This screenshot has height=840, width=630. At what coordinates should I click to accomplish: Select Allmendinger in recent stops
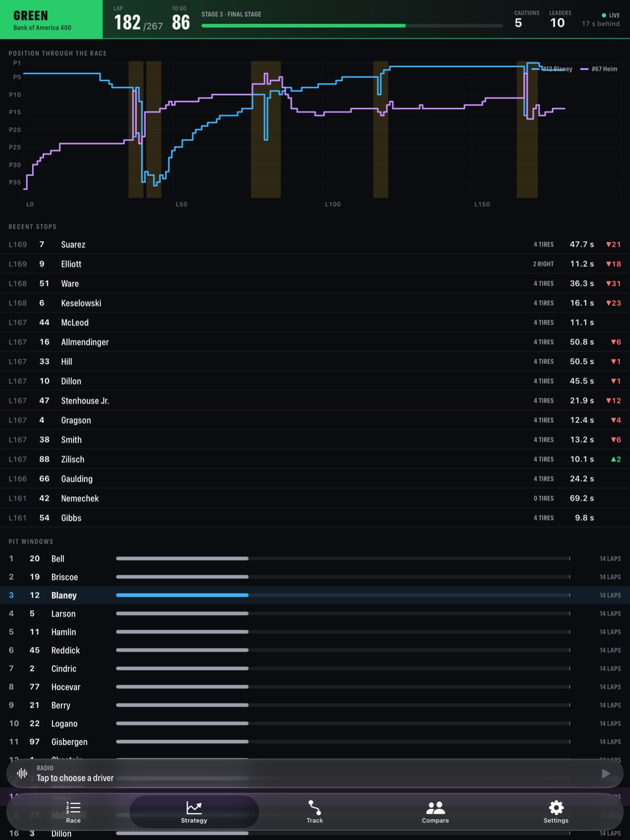[x=315, y=342]
